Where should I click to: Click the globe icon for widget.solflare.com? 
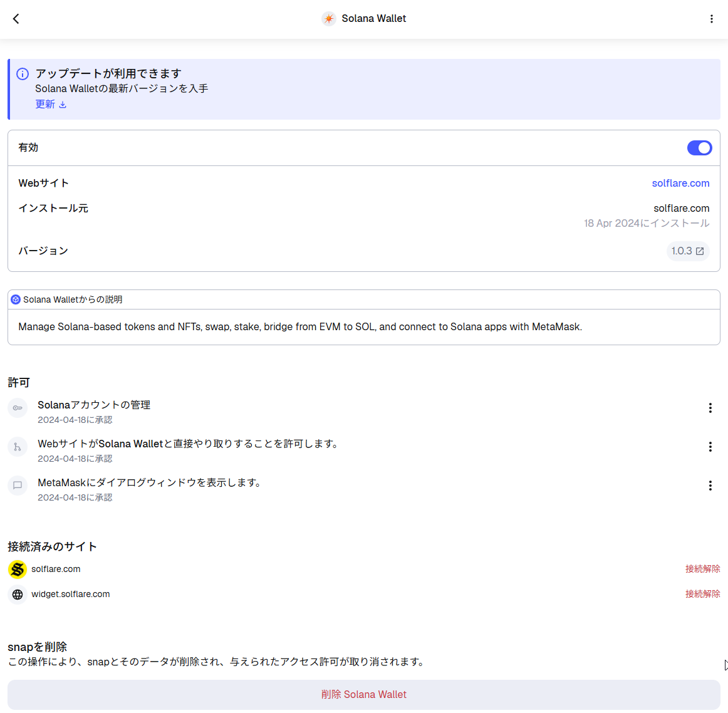(18, 595)
